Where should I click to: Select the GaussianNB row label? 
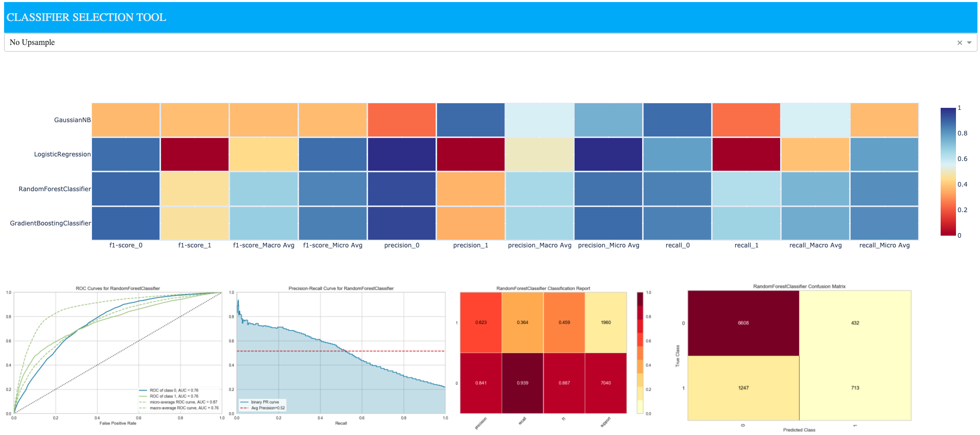tap(72, 120)
